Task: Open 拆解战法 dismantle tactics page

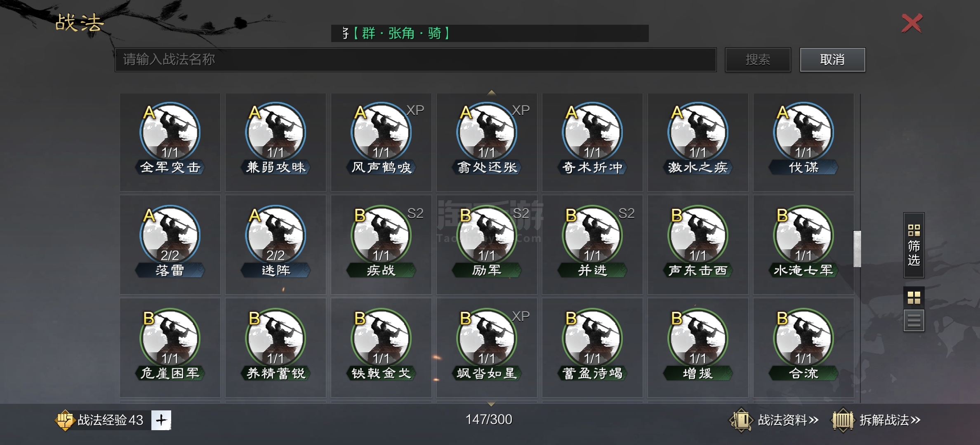Action: [876, 420]
